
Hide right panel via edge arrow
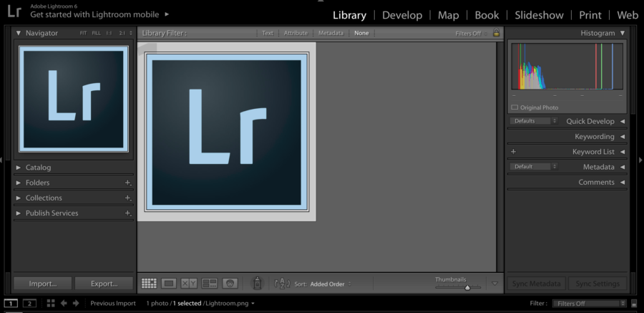640,160
